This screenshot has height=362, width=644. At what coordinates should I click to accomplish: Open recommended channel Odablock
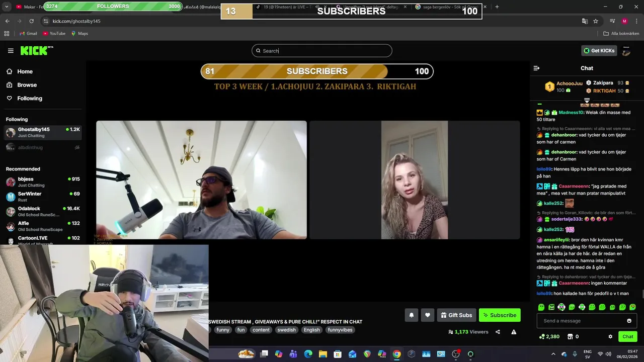coord(43,211)
